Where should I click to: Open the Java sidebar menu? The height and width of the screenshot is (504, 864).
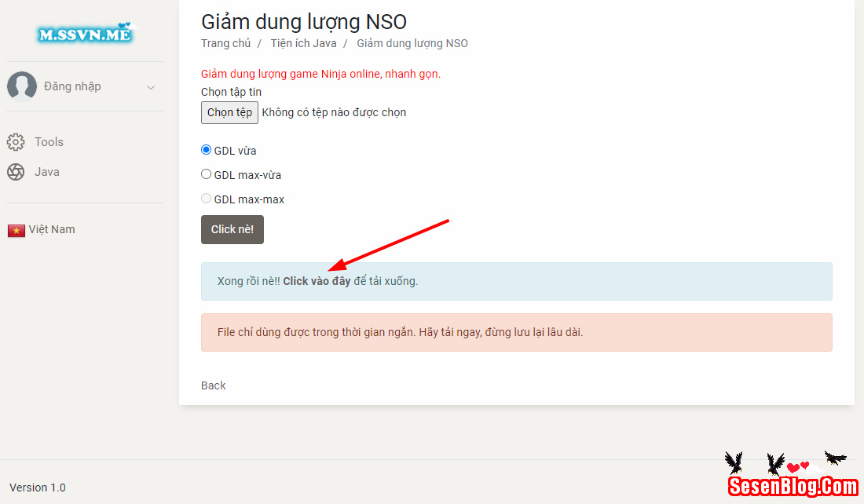point(47,172)
